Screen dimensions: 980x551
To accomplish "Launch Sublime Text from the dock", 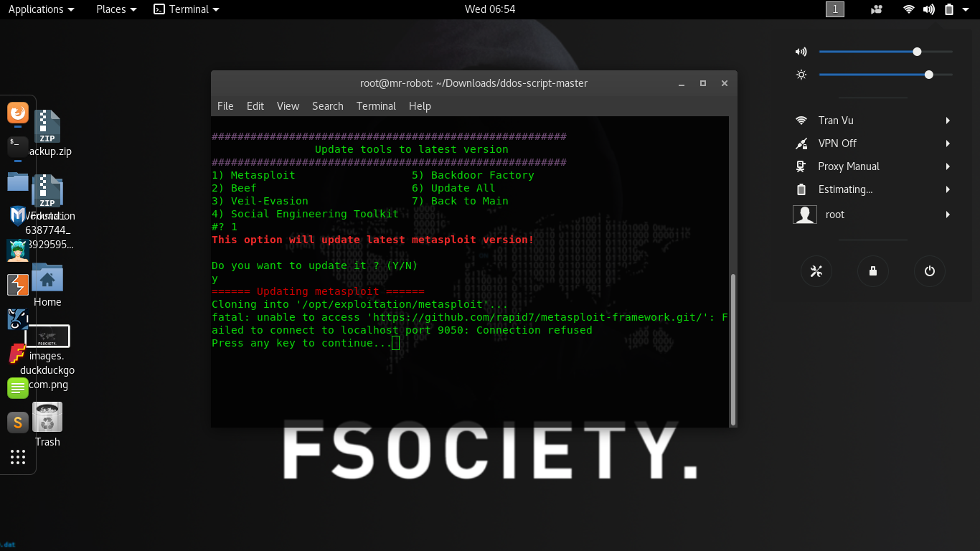I will (x=18, y=423).
